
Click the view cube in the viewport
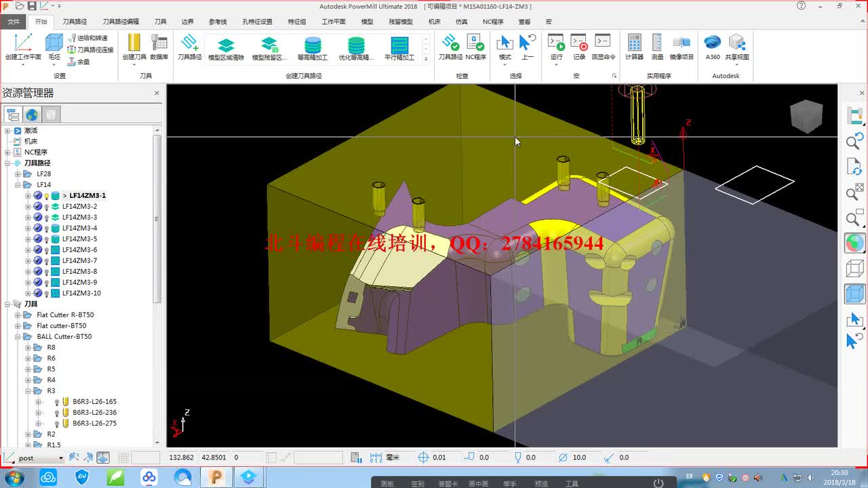click(806, 116)
